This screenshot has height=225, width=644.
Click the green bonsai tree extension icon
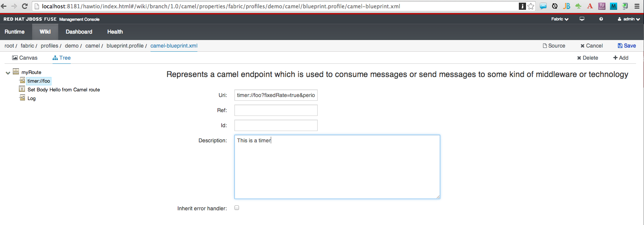[x=578, y=6]
